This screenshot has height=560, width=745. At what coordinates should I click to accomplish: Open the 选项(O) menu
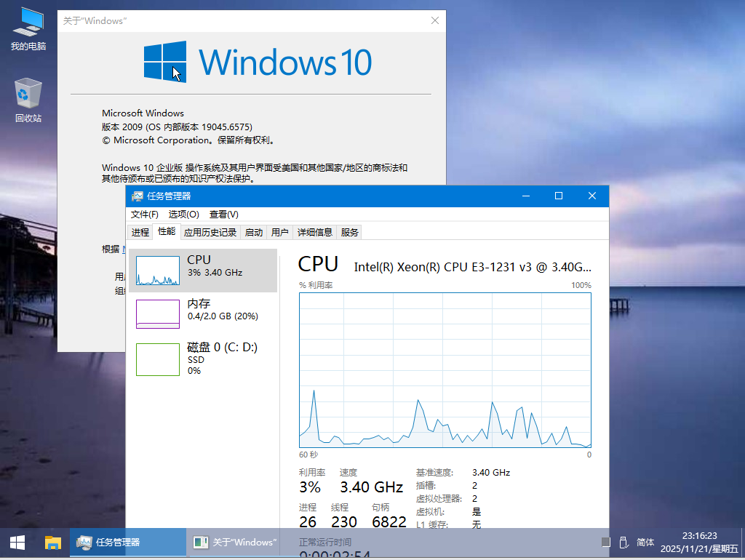coord(183,215)
